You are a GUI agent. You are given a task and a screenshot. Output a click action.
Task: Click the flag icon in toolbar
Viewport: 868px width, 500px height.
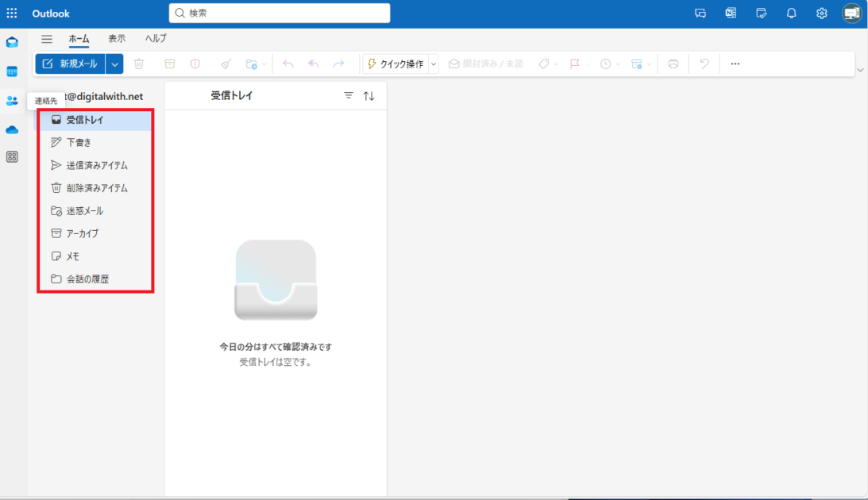(x=575, y=64)
